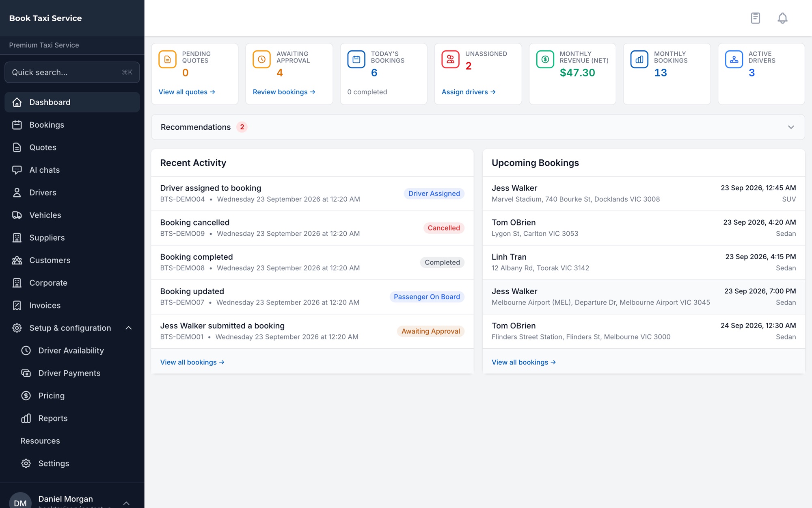This screenshot has width=812, height=508.
Task: Click the Passenger On Board status badge
Action: [x=427, y=297]
